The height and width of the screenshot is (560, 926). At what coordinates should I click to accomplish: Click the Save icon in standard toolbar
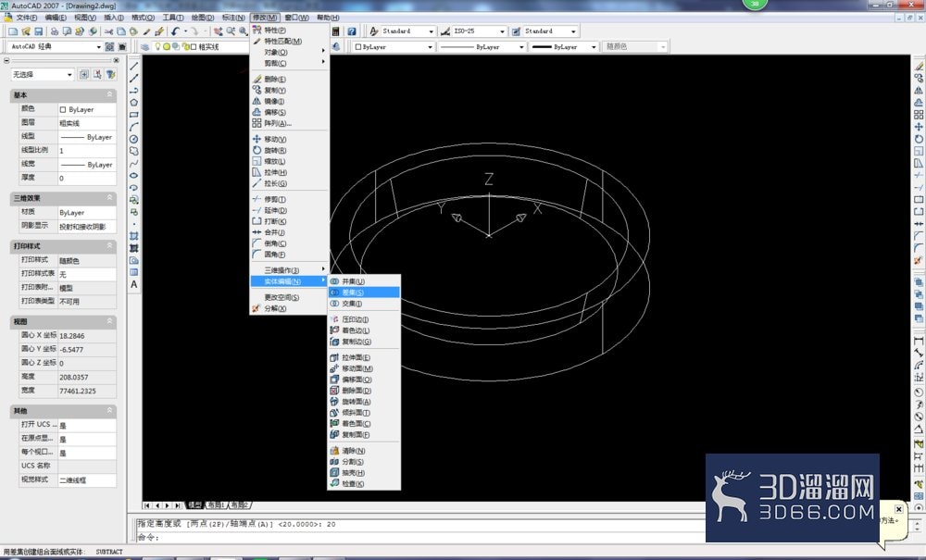coord(39,31)
